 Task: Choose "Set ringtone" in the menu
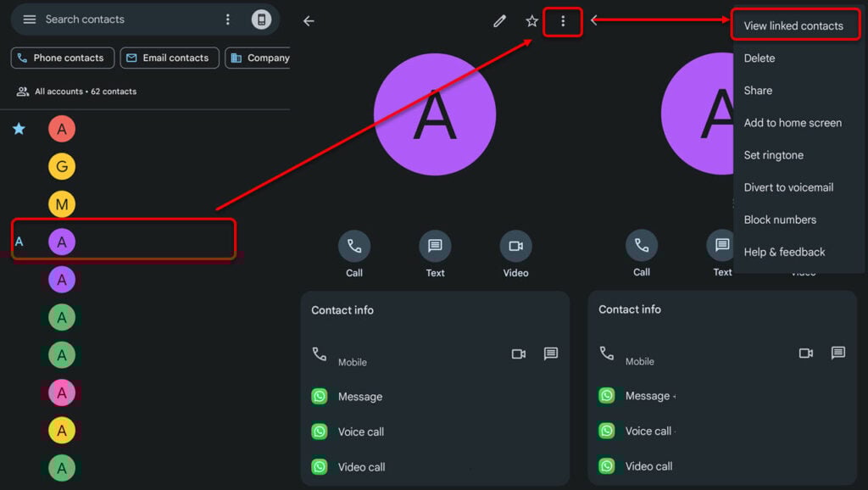[772, 155]
